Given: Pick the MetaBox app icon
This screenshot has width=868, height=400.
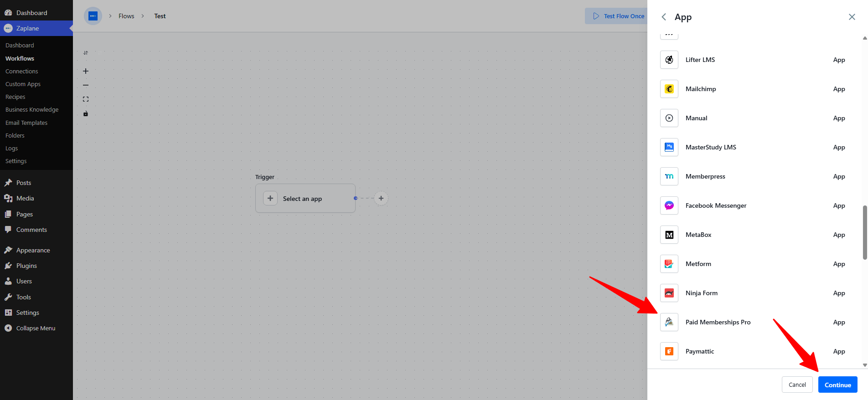Looking at the screenshot, I should tap(669, 235).
